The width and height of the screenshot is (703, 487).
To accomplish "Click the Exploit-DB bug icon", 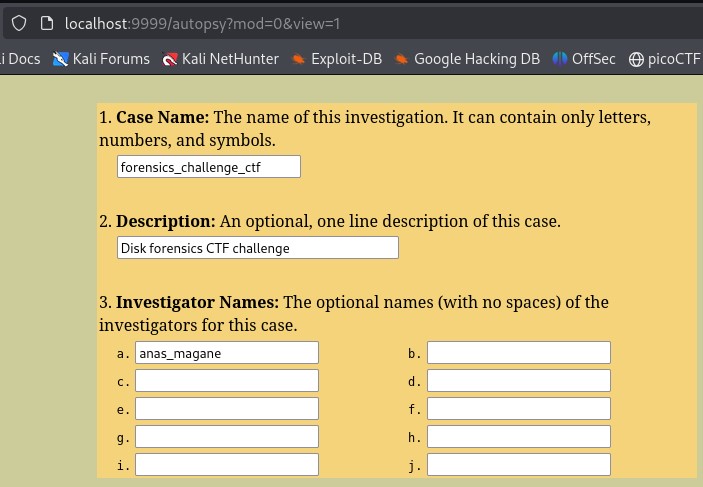I will click(x=299, y=59).
